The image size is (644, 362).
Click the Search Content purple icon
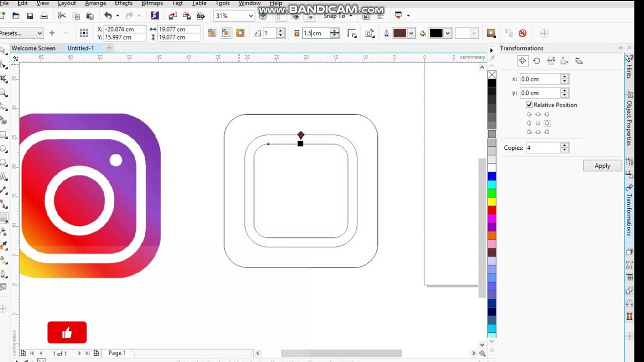click(x=154, y=16)
